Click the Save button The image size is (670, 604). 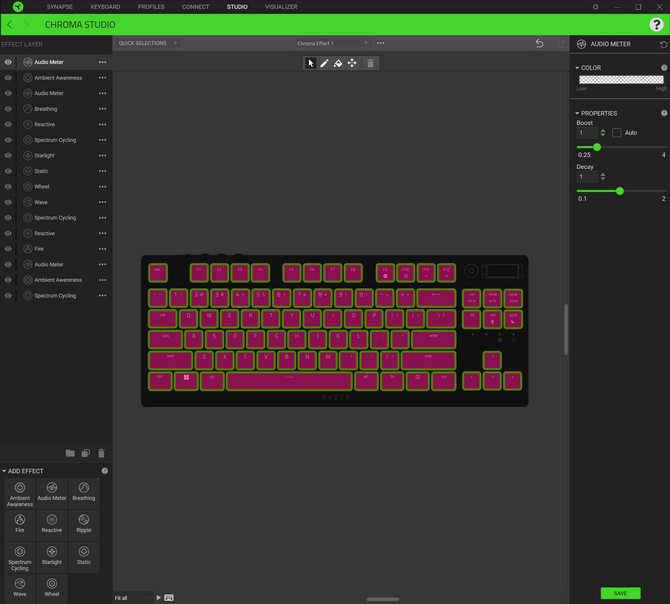620,593
